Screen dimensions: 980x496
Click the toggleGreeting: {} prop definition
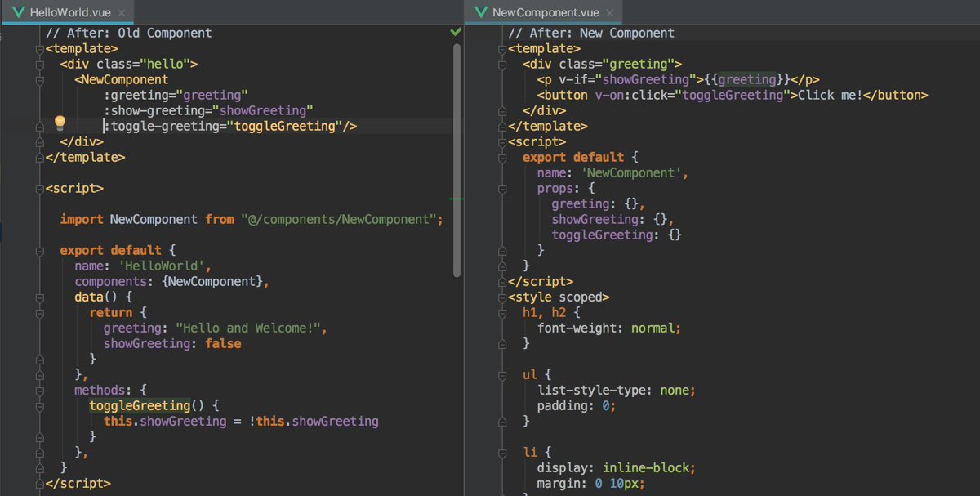click(617, 235)
